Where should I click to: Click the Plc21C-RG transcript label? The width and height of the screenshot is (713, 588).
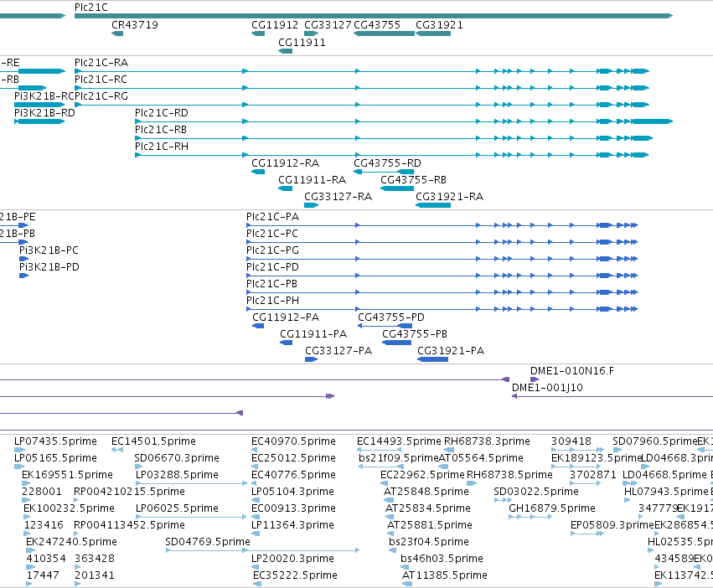click(x=101, y=96)
